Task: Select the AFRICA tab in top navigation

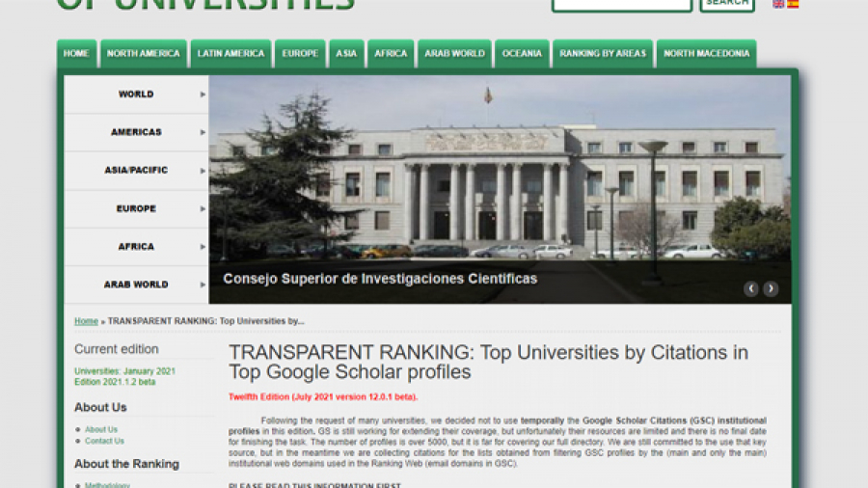Action: pyautogui.click(x=391, y=54)
